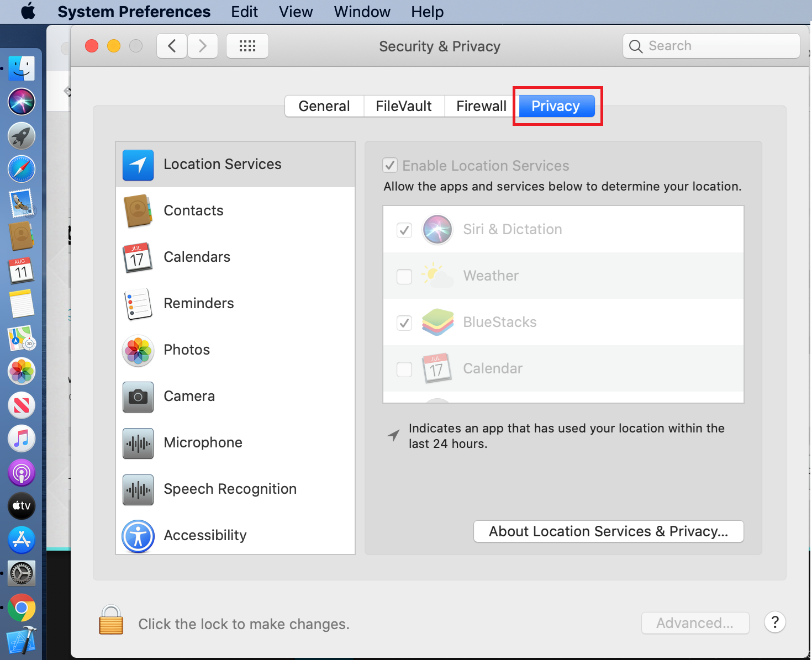Switch to the Firewall tab
The image size is (812, 660).
point(481,106)
